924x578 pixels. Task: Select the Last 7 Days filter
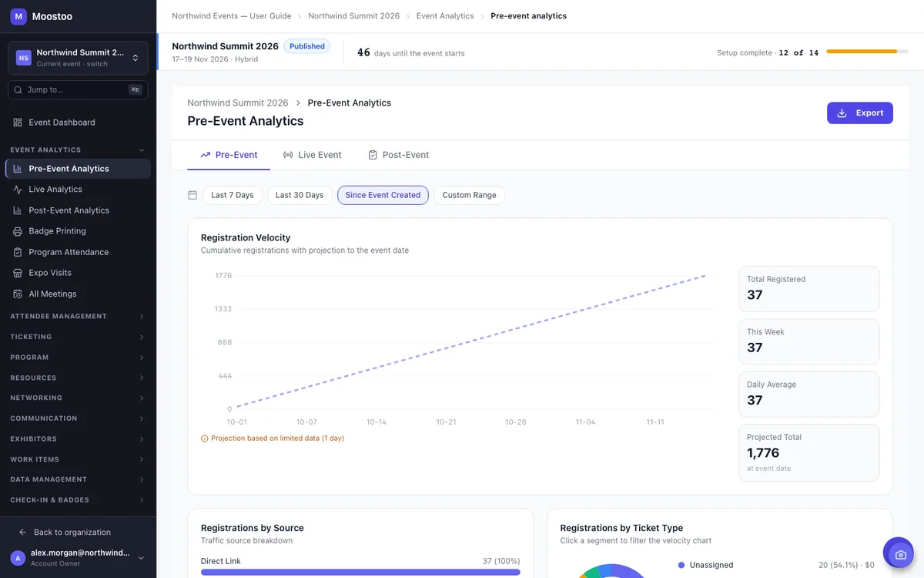coord(233,195)
